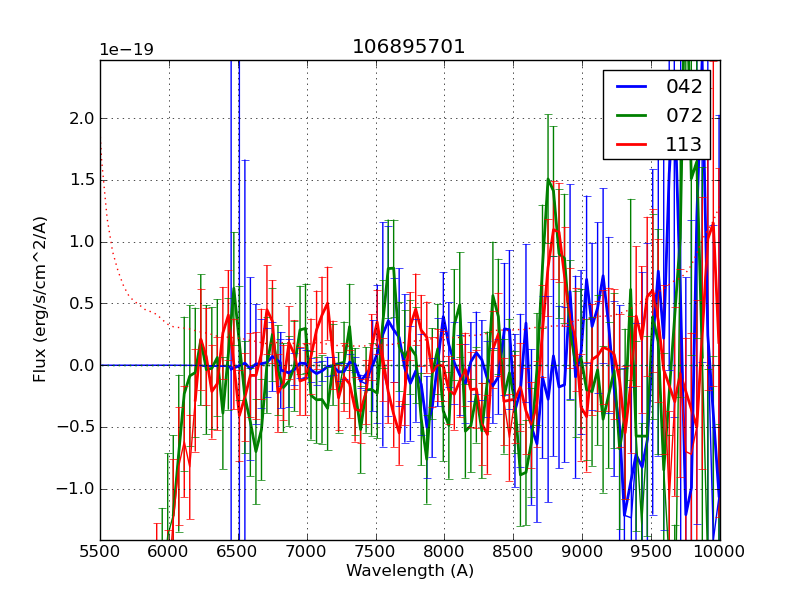Click the 7500 x-axis tick label
The image size is (800, 600).
coord(375,551)
